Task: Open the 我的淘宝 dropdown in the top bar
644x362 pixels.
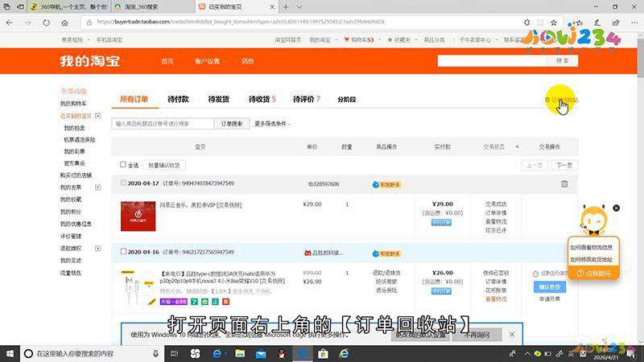Action: point(323,39)
